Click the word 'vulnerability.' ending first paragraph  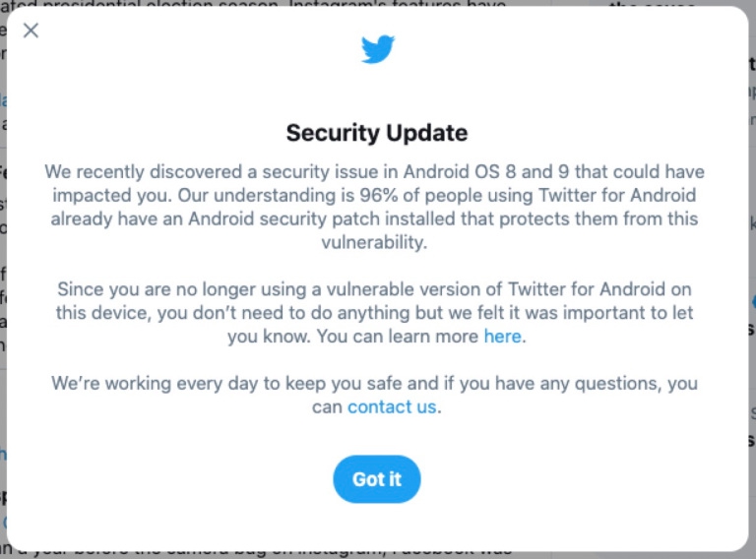tap(377, 242)
